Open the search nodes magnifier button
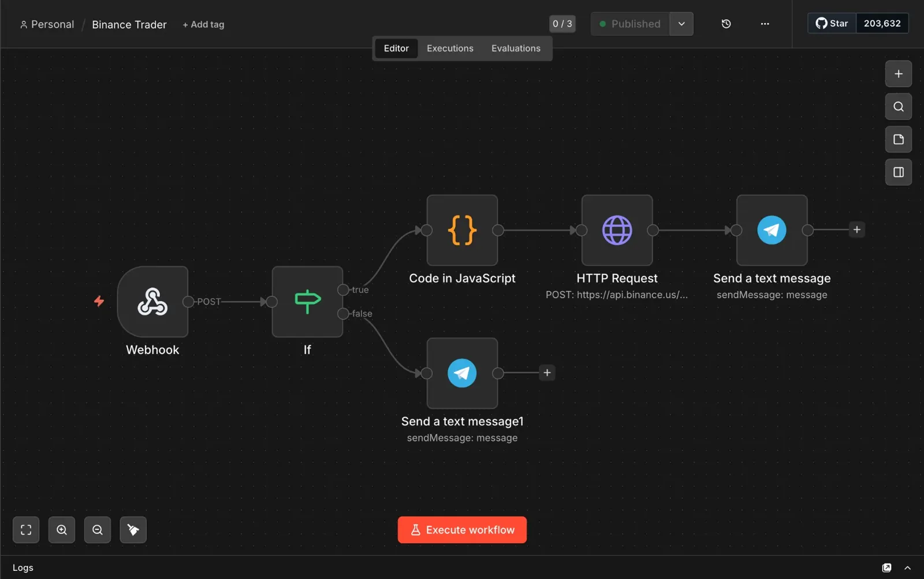 pyautogui.click(x=899, y=106)
